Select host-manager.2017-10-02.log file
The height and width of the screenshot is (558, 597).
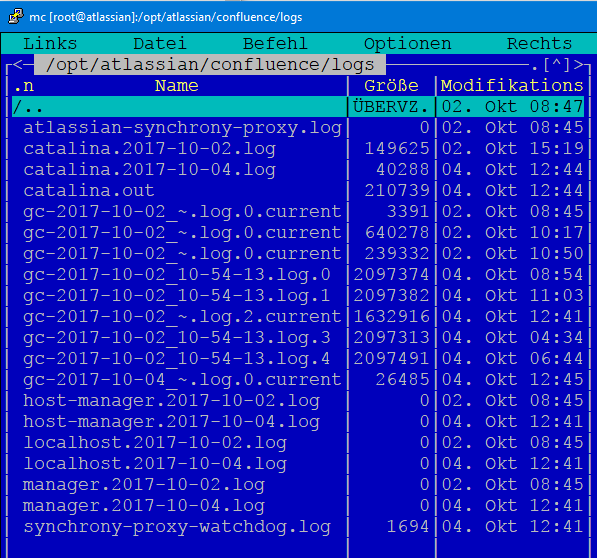[171, 400]
